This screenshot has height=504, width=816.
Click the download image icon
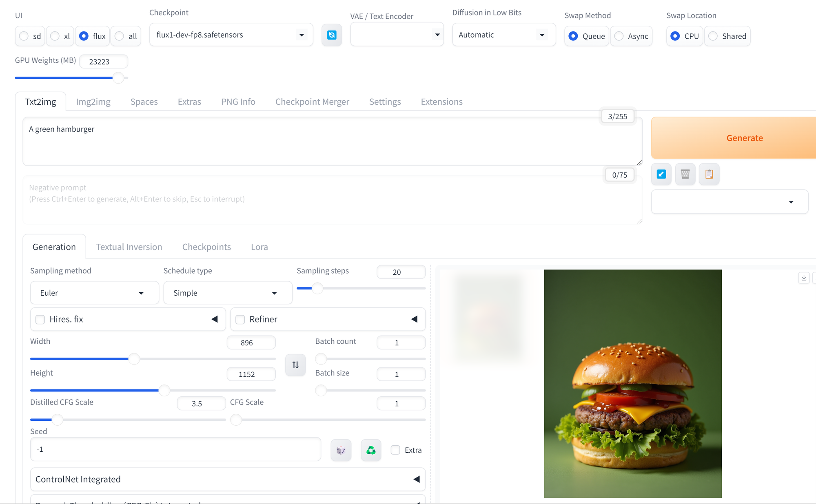point(804,278)
